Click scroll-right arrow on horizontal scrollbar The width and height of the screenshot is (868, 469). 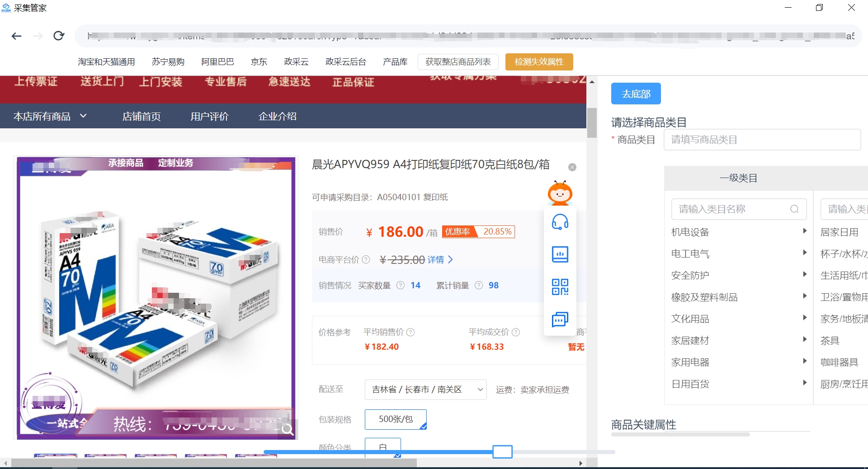tap(580, 463)
